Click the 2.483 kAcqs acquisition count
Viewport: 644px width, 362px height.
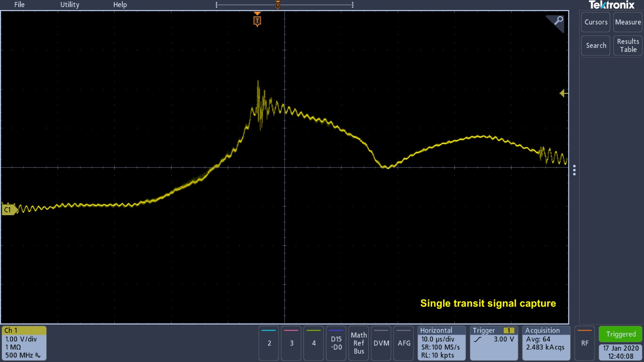pyautogui.click(x=545, y=347)
